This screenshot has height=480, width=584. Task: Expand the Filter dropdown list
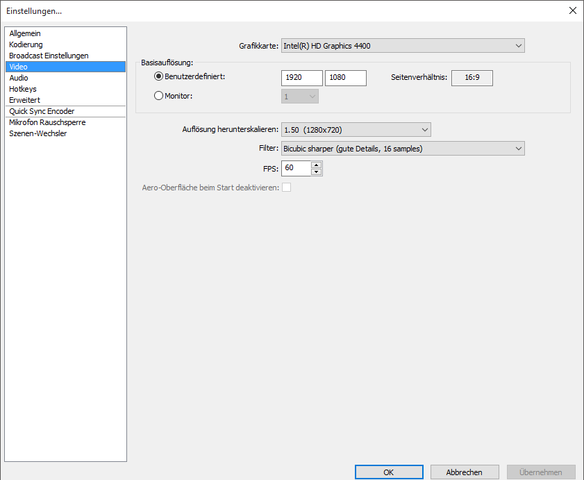click(x=403, y=149)
